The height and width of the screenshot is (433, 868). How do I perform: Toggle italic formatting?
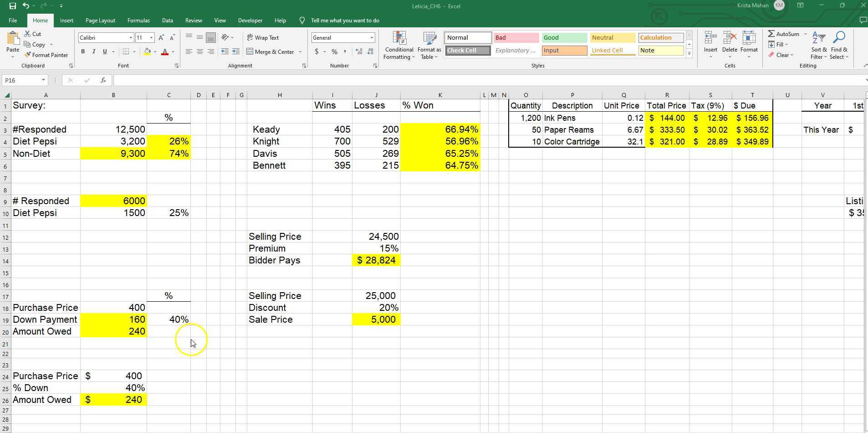coord(94,52)
